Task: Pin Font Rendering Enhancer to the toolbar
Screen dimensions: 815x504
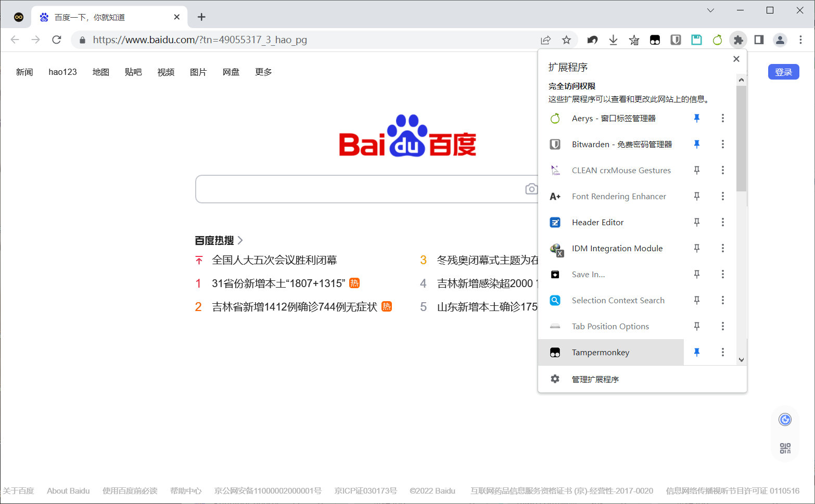Action: 697,197
